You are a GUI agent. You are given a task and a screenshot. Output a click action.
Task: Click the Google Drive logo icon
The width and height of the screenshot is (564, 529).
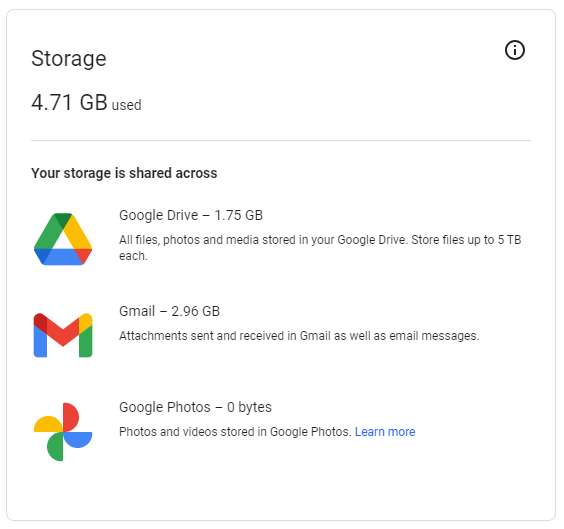tap(63, 239)
